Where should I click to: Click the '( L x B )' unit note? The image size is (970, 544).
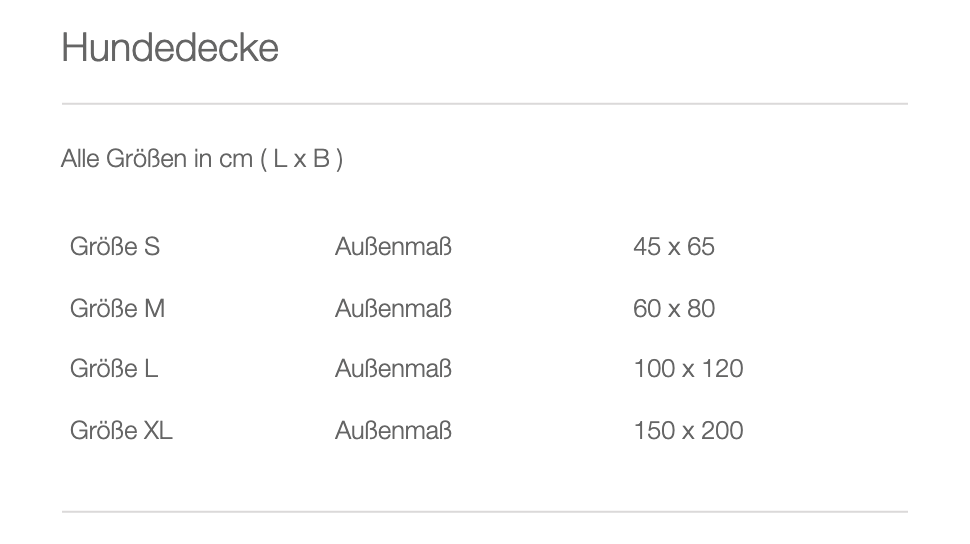point(302,159)
